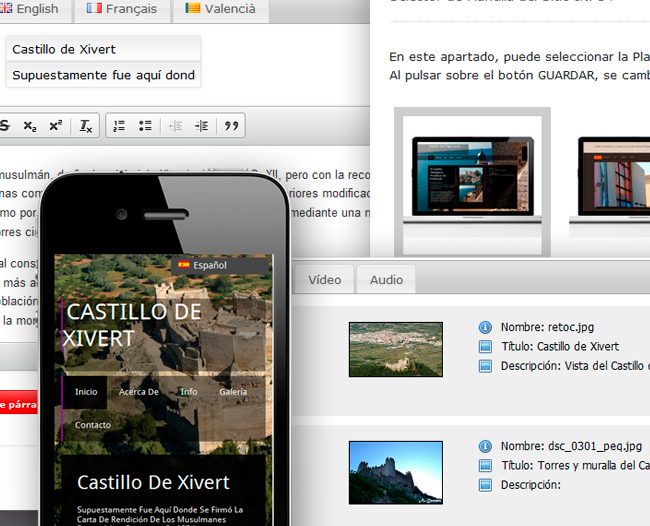Click the icon beside the empty 'Descripción:' row
Viewport: 650px width, 526px height.
pos(485,485)
